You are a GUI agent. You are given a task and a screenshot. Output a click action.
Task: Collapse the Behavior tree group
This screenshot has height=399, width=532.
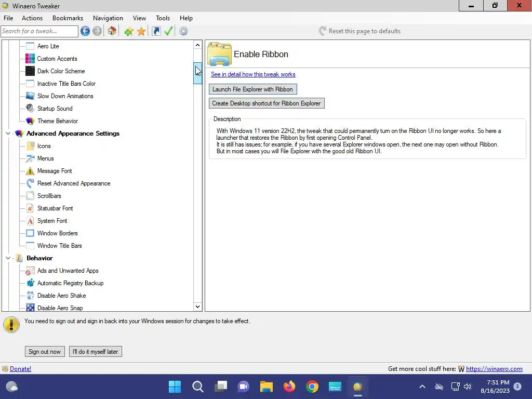(x=8, y=258)
